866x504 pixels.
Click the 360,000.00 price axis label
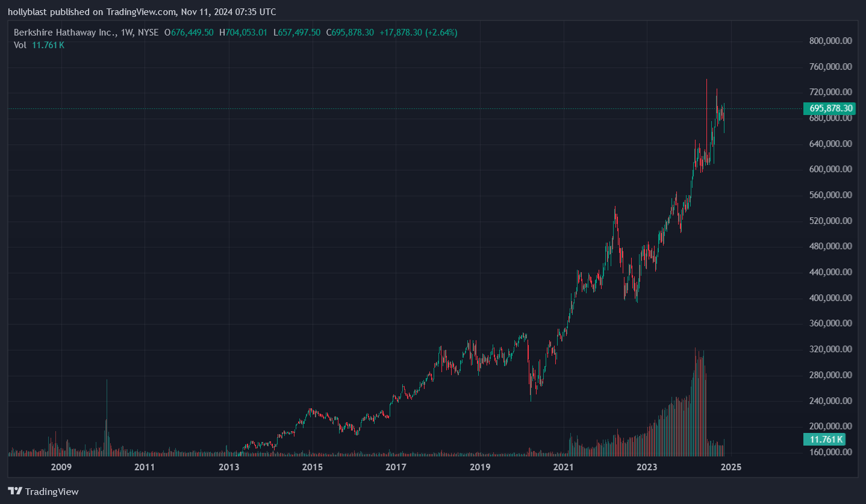click(830, 323)
